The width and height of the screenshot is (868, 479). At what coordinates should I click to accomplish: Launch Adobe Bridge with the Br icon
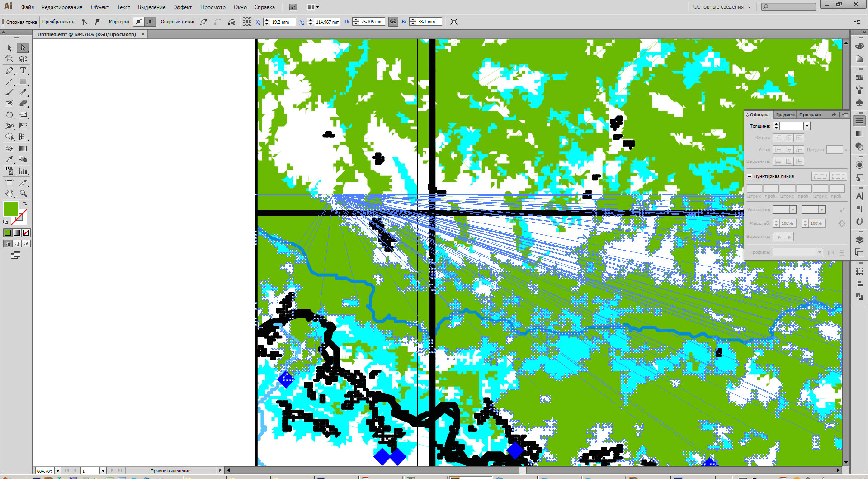[293, 7]
